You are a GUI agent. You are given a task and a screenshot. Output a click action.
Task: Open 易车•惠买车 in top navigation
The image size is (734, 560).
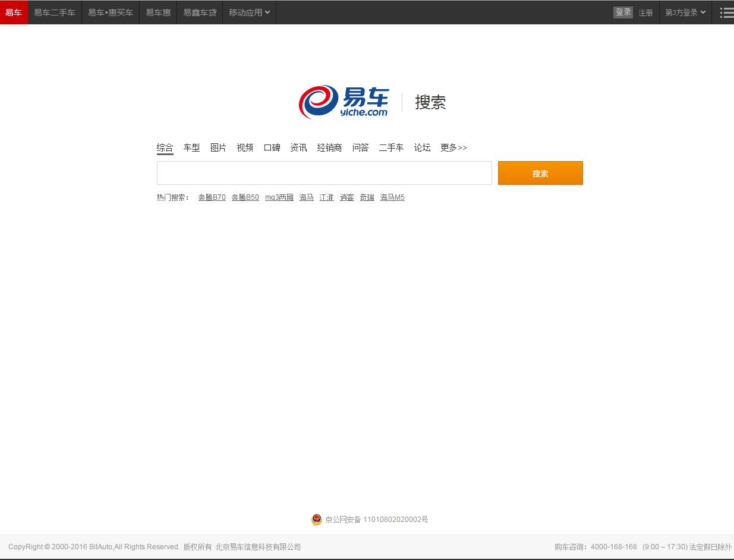111,12
